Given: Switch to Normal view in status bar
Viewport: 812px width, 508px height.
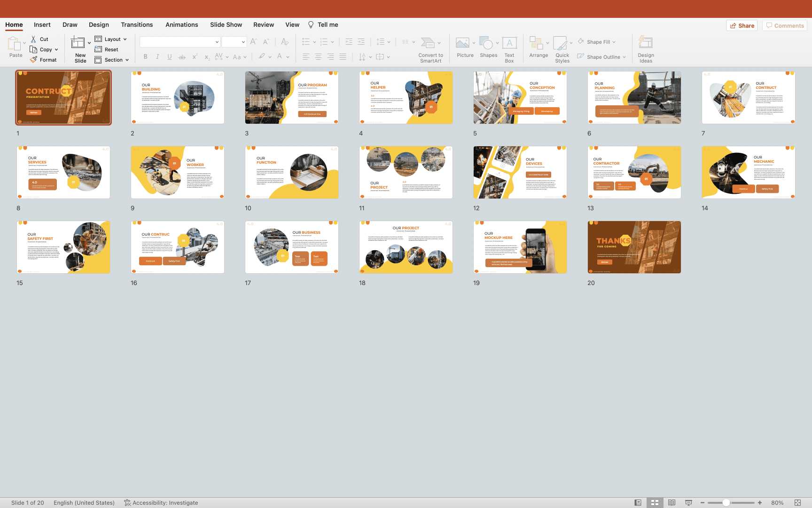Looking at the screenshot, I should point(638,502).
